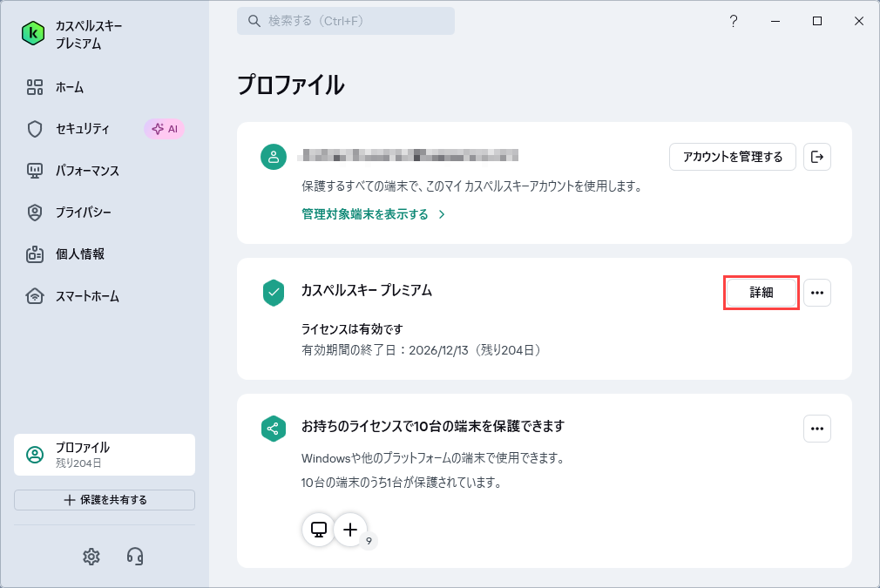
Task: Click the セキュリティ shield icon
Action: pos(35,129)
